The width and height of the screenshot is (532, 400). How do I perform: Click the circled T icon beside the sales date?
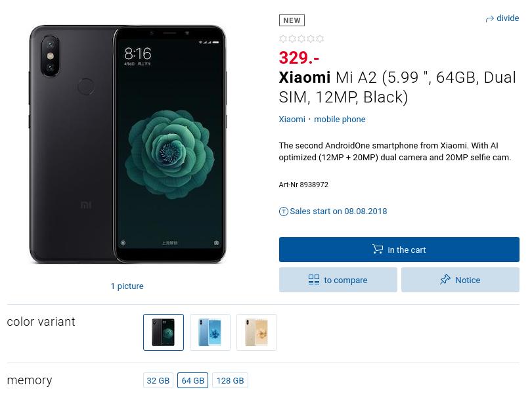(284, 211)
